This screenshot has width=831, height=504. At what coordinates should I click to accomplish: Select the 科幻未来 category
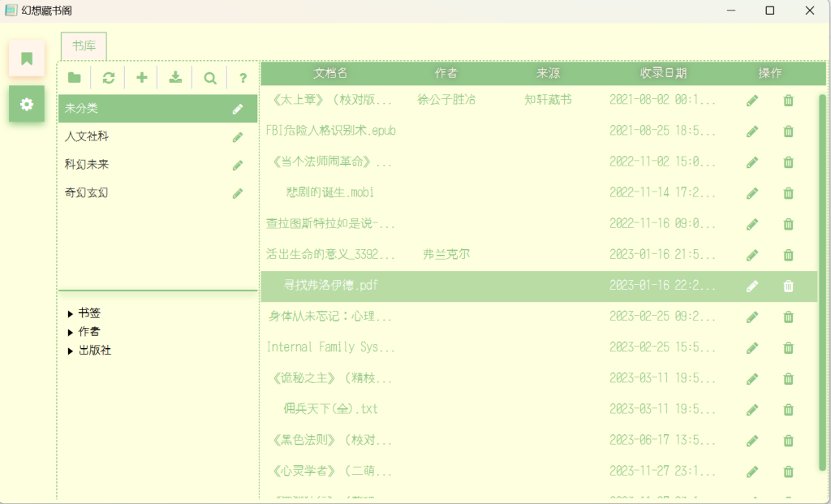click(87, 165)
